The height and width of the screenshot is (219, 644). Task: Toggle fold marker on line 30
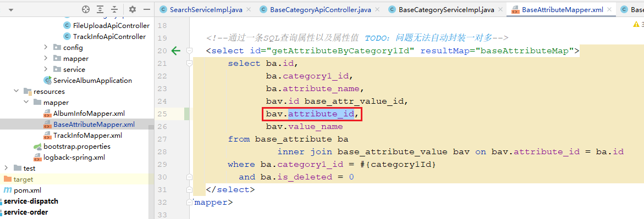[189, 177]
